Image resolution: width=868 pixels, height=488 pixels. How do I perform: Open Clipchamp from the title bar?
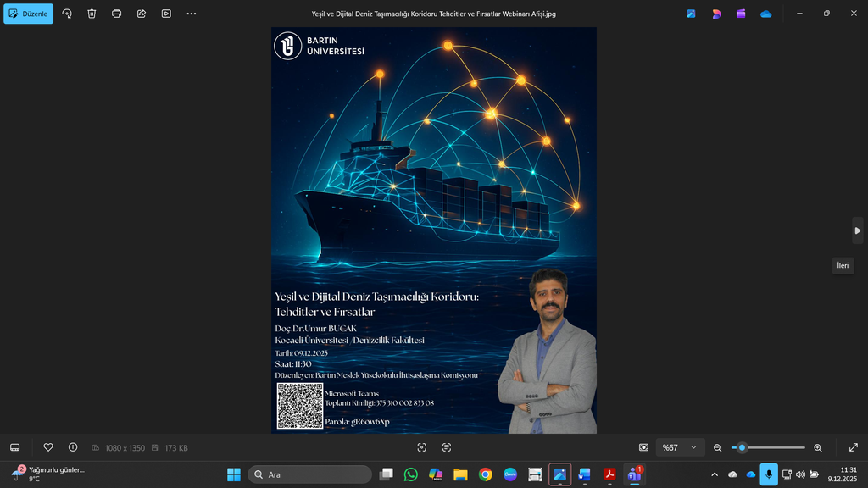click(741, 14)
